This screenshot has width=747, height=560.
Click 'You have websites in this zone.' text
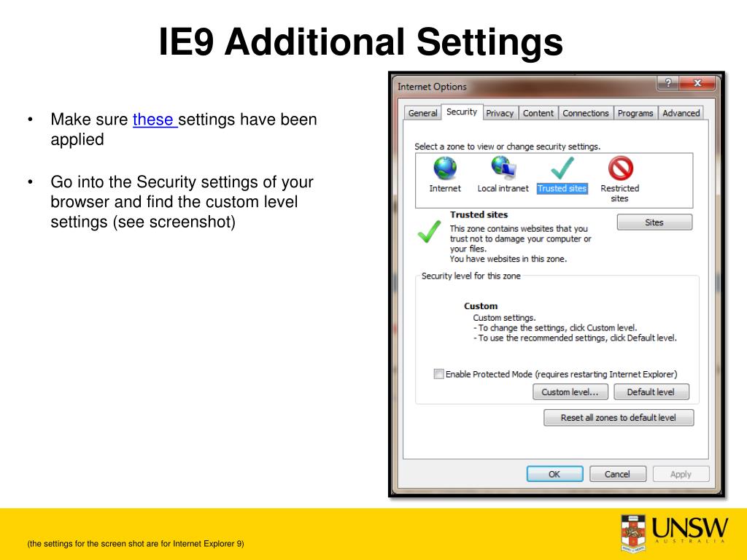coord(508,259)
